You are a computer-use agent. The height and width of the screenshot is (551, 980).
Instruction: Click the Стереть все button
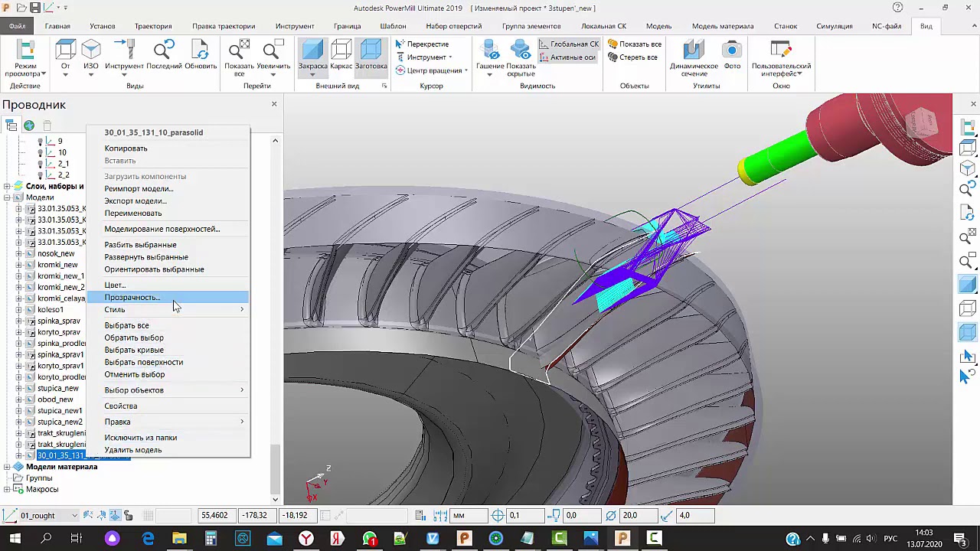(x=632, y=57)
